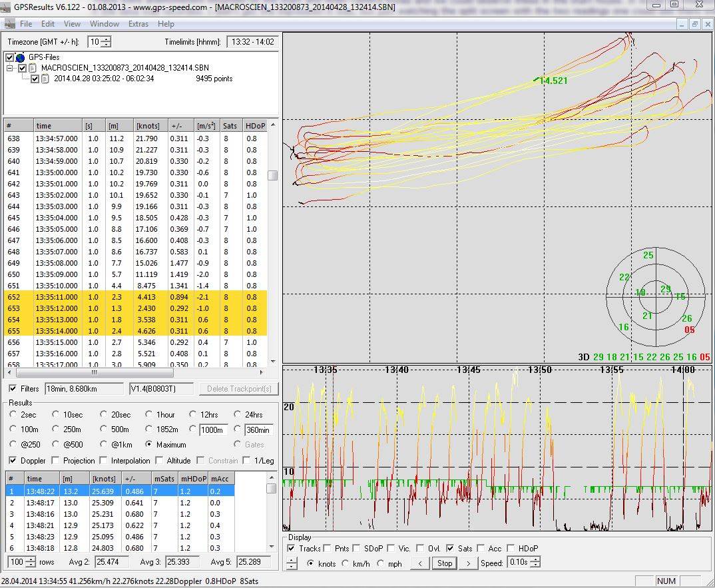Uncheck the Doppler option
Viewport: 715px width, 588px height.
coord(13,461)
